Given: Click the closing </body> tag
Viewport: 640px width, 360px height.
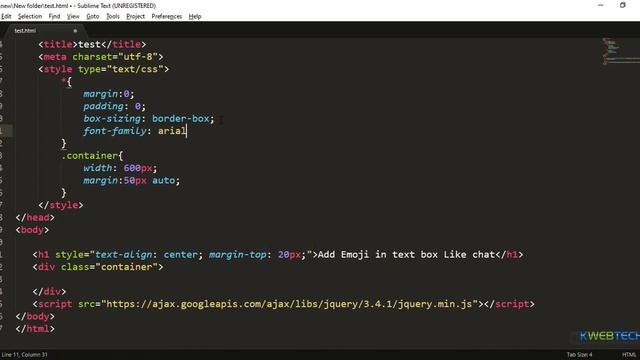Looking at the screenshot, I should [35, 316].
